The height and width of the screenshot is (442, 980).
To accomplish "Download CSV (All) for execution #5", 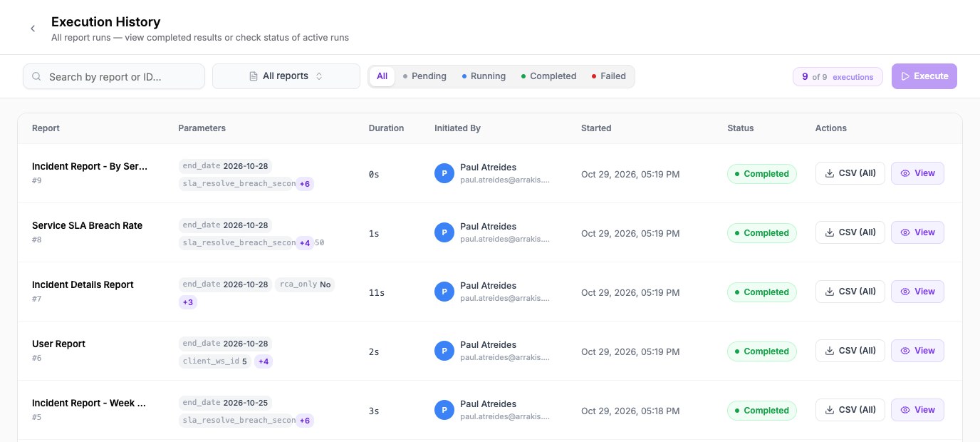I will point(850,410).
